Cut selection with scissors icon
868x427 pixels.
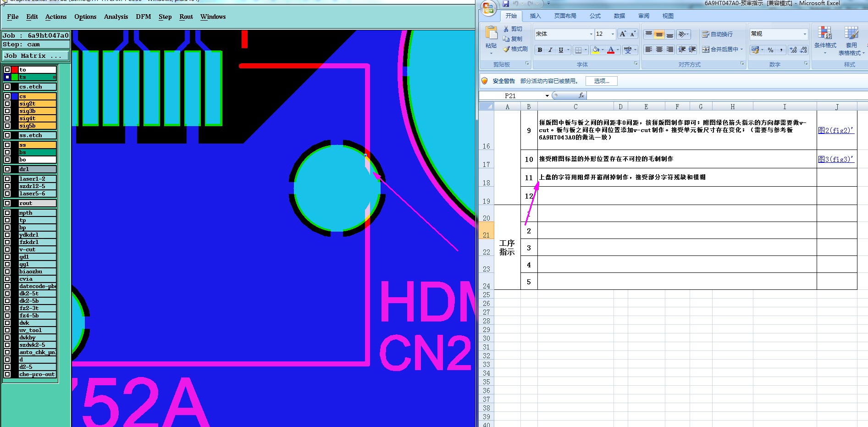506,28
